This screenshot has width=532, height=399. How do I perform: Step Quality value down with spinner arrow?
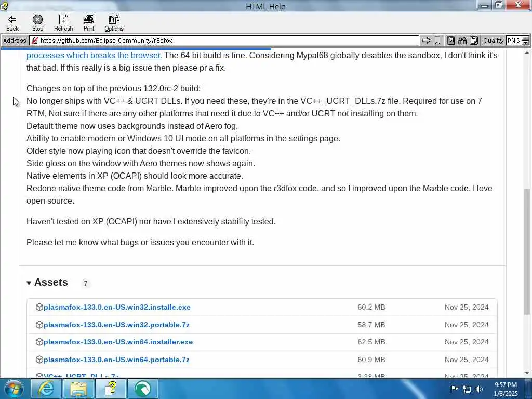(x=525, y=43)
